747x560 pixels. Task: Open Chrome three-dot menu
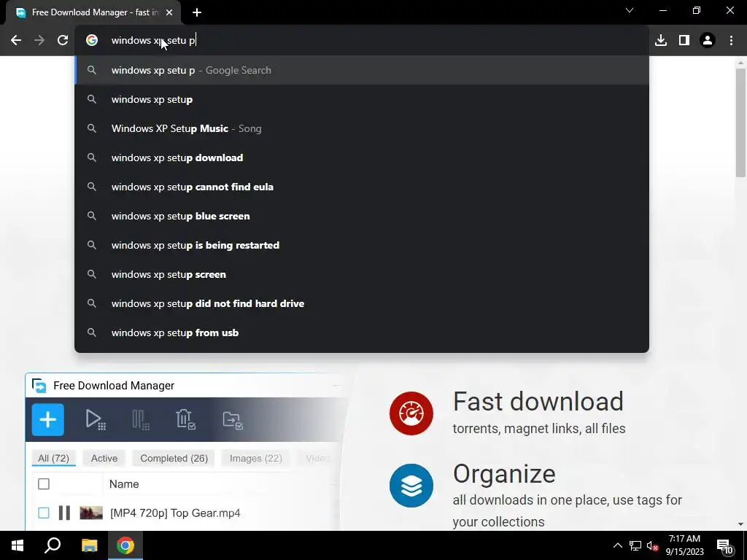click(x=731, y=41)
